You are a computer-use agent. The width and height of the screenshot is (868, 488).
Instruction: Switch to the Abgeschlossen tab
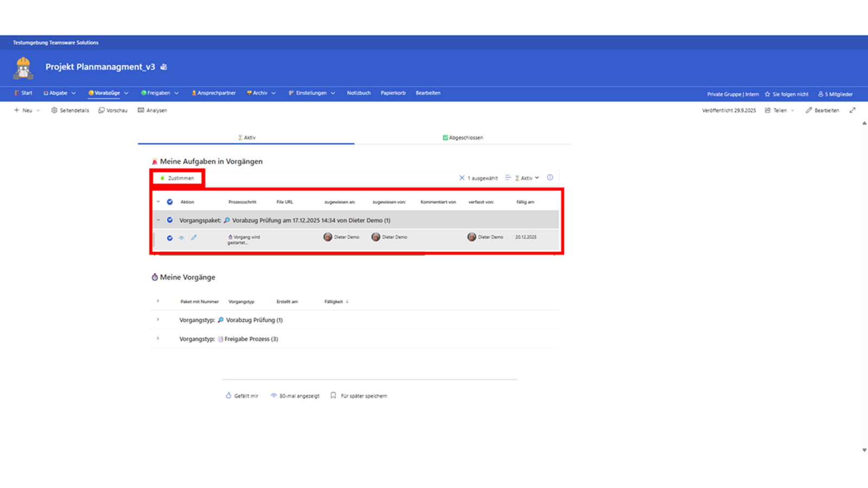click(x=462, y=138)
